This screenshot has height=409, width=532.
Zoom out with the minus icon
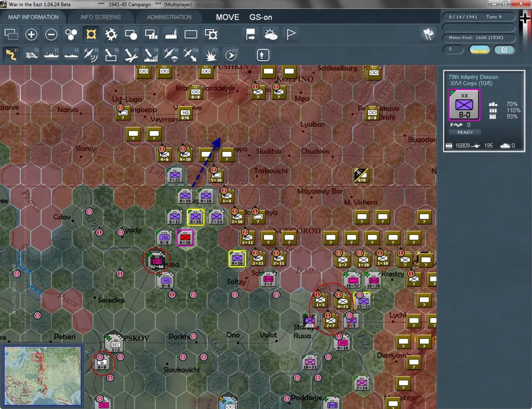coord(51,34)
